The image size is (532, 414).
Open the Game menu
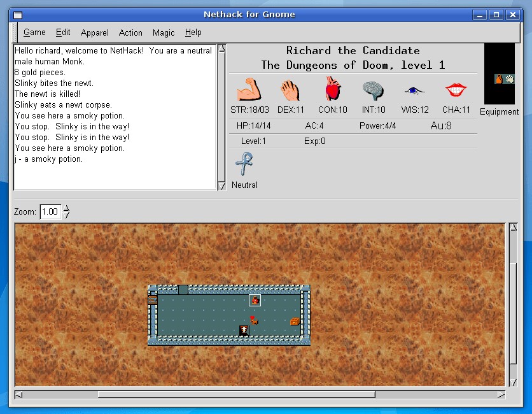point(34,32)
